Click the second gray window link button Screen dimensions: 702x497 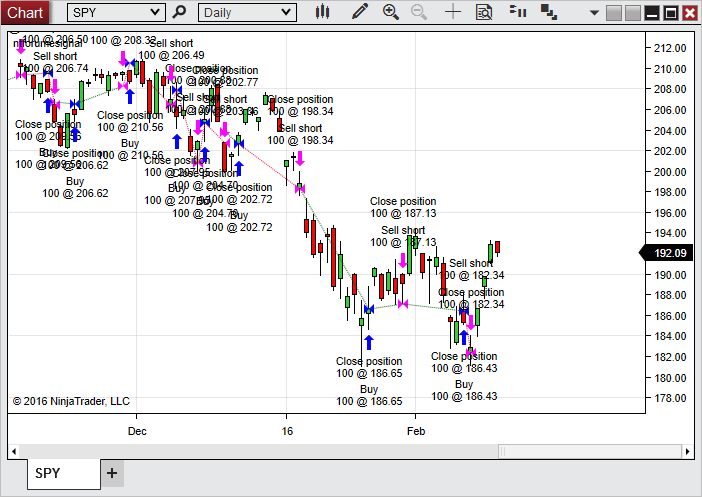click(633, 13)
